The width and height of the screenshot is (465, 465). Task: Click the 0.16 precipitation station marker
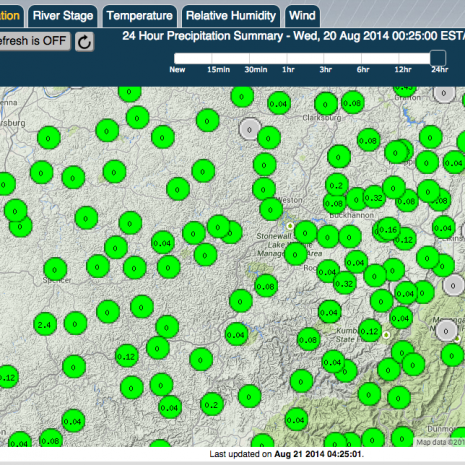(389, 229)
